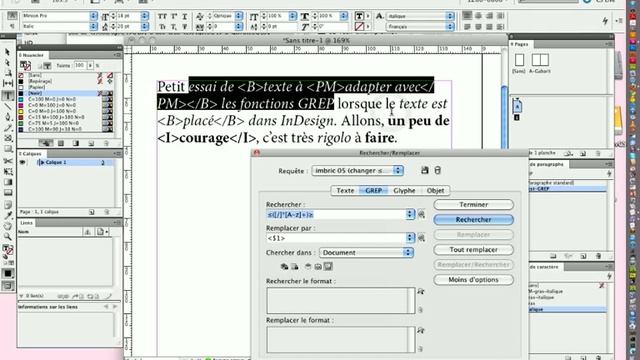The image size is (640, 360).
Task: Select the A-Gabarit master page thumbnail
Action: tap(540, 60)
